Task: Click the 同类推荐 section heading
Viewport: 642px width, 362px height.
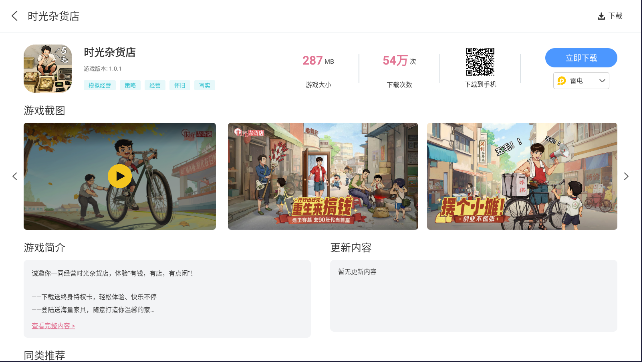Action: (44, 355)
